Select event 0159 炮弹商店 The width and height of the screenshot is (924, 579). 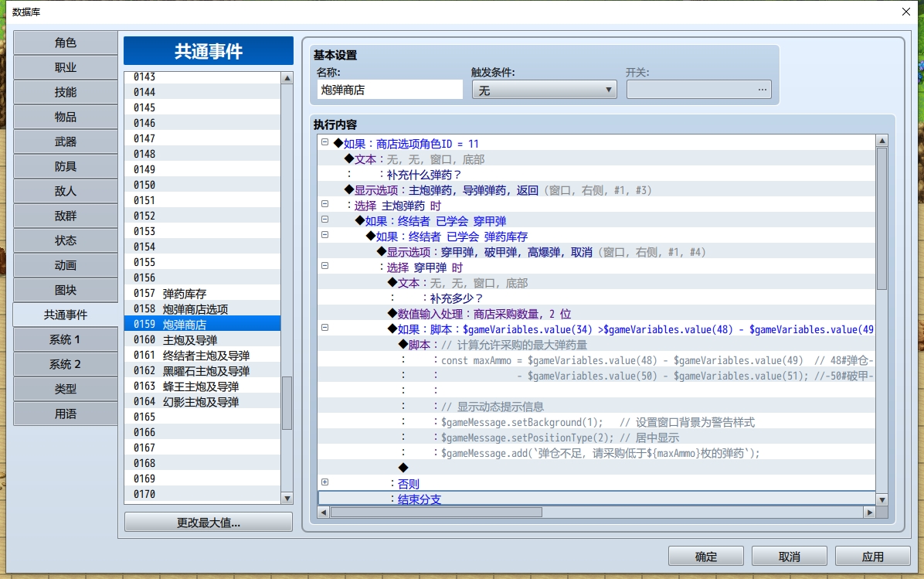pos(202,325)
